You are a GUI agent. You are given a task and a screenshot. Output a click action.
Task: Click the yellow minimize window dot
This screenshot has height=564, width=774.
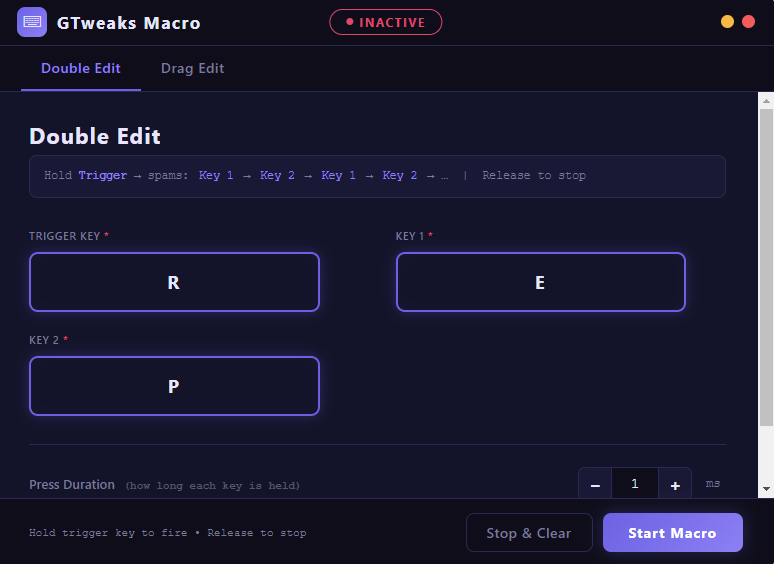click(727, 22)
